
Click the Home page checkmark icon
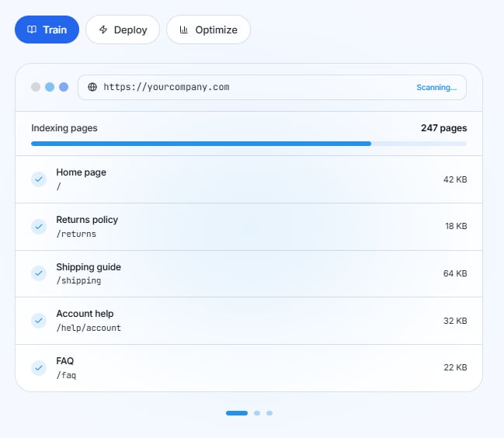pos(39,179)
